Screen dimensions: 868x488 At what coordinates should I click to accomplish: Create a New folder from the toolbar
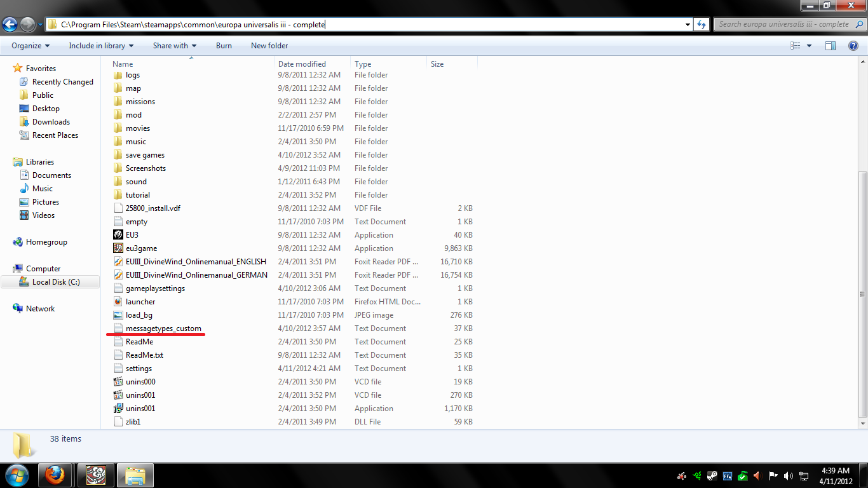pos(269,46)
